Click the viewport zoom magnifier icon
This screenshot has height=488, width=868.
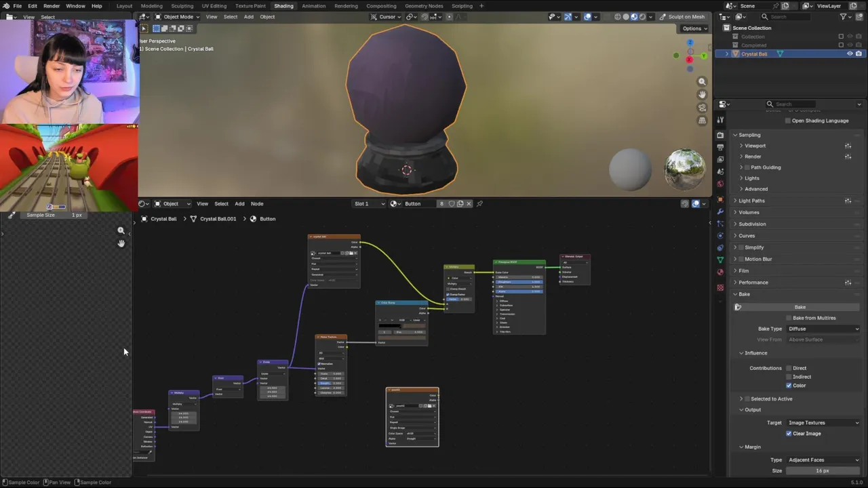(x=703, y=81)
